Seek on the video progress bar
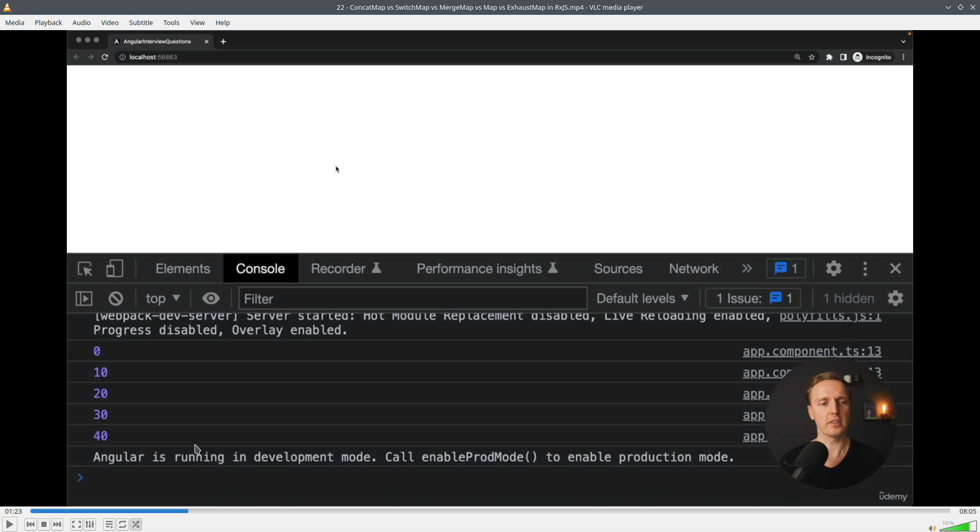Viewport: 980px width, 532px height. pyautogui.click(x=490, y=511)
